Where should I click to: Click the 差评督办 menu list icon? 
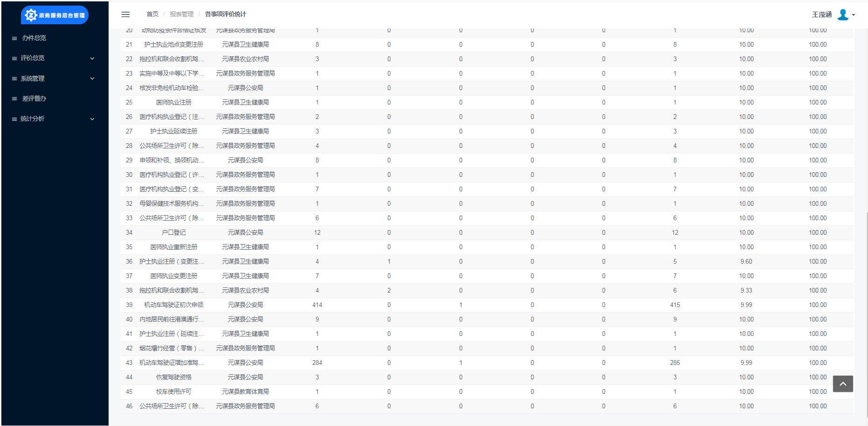click(14, 99)
